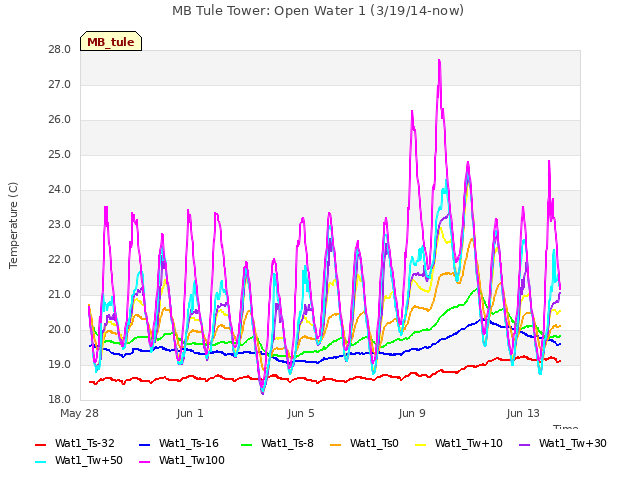Click the red Wat1_Ts-32 legend swatch
The height and width of the screenshot is (480, 640).
click(40, 444)
